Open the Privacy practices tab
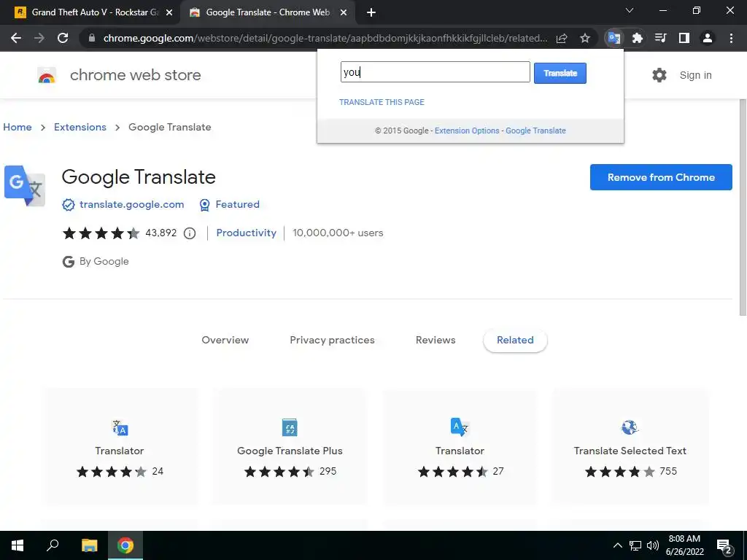Image resolution: width=747 pixels, height=560 pixels. click(x=332, y=340)
